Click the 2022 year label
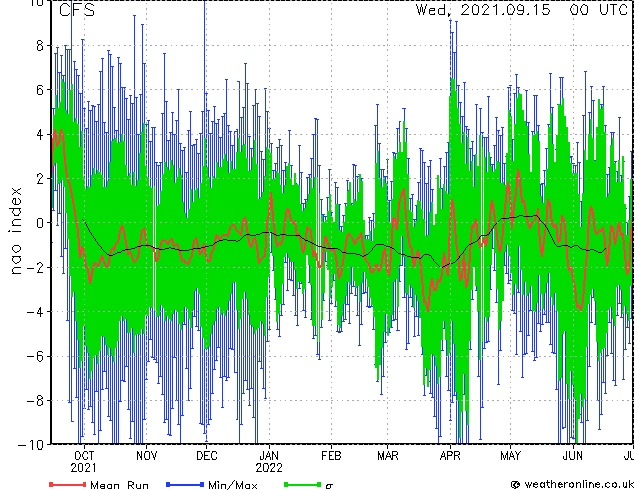Image resolution: width=634 pixels, height=490 pixels. 269,468
